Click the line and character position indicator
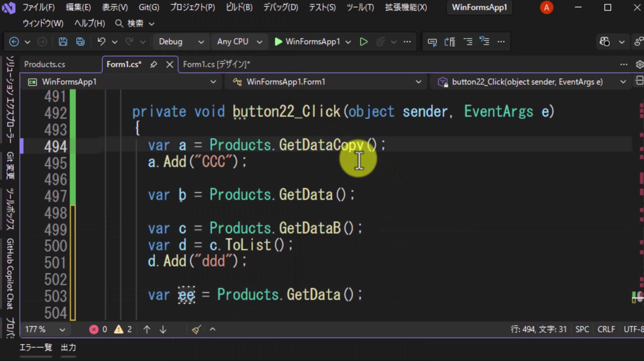644x361 pixels. (x=538, y=329)
